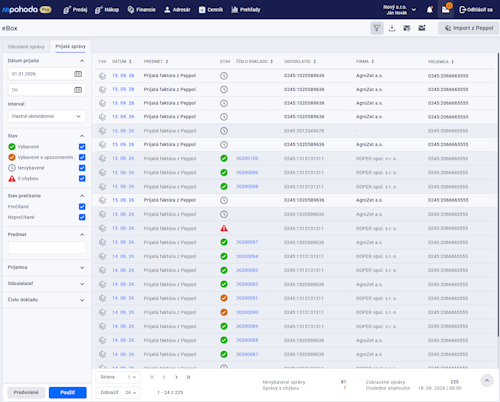Screen dimensions: 500x402
Task: Click orange warning status icon for document 26300090
Action: 224,312
